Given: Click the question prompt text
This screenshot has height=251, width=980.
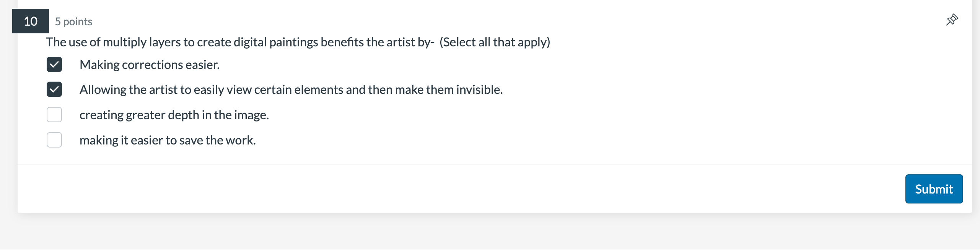Looking at the screenshot, I should (x=298, y=42).
